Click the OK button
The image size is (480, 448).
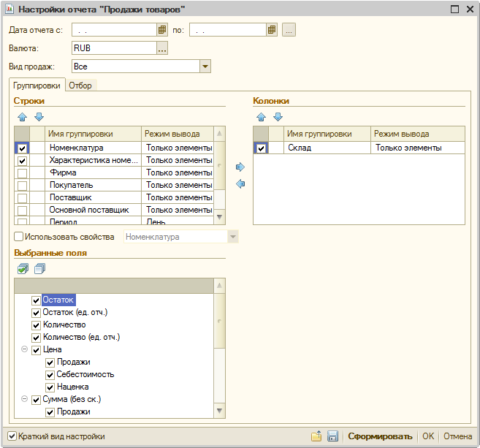[428, 436]
